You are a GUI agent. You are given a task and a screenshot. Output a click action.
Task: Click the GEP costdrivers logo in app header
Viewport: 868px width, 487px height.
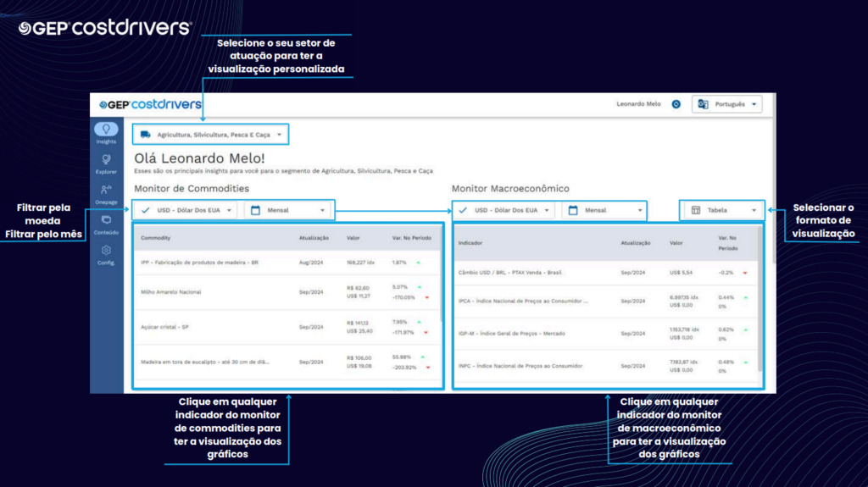(x=150, y=104)
